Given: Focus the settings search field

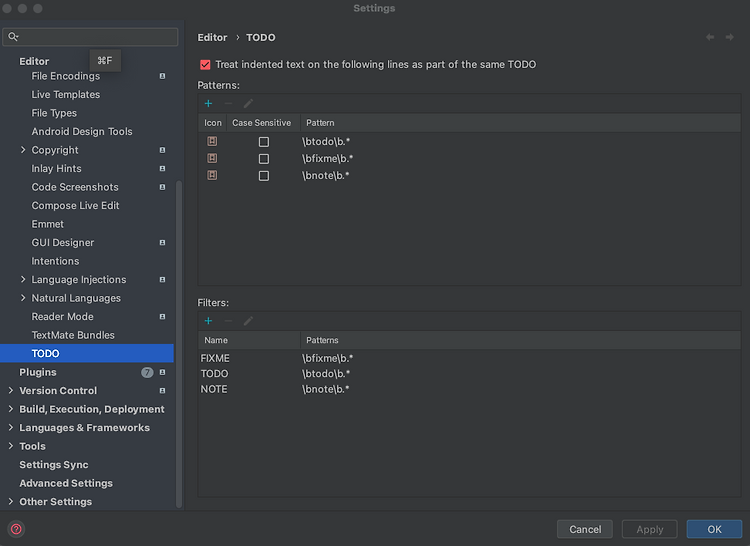Looking at the screenshot, I should coord(90,37).
